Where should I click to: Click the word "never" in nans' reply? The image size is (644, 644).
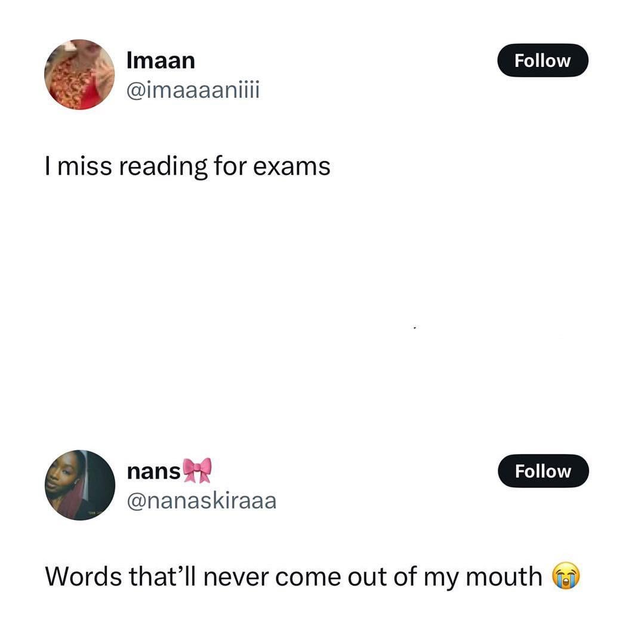236,577
